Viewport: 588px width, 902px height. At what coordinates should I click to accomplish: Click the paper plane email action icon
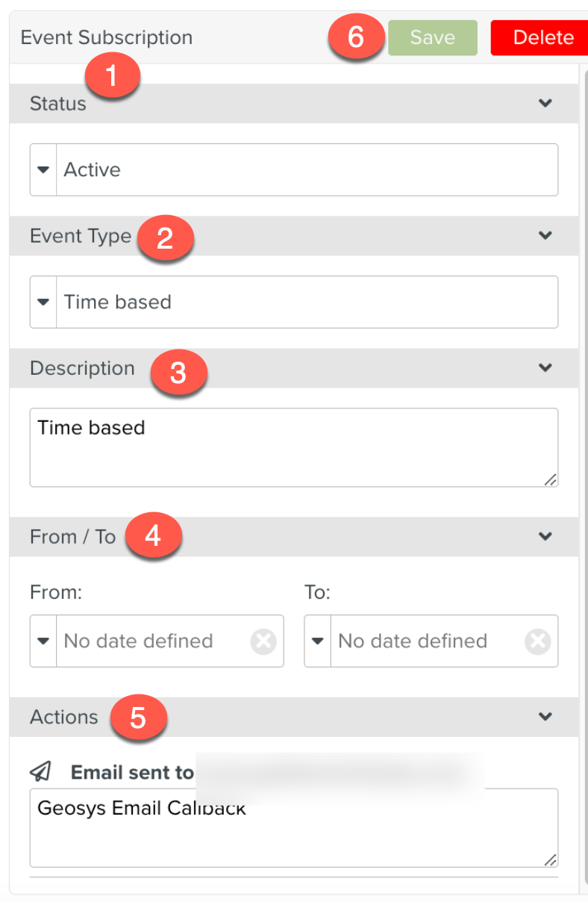coord(41,771)
